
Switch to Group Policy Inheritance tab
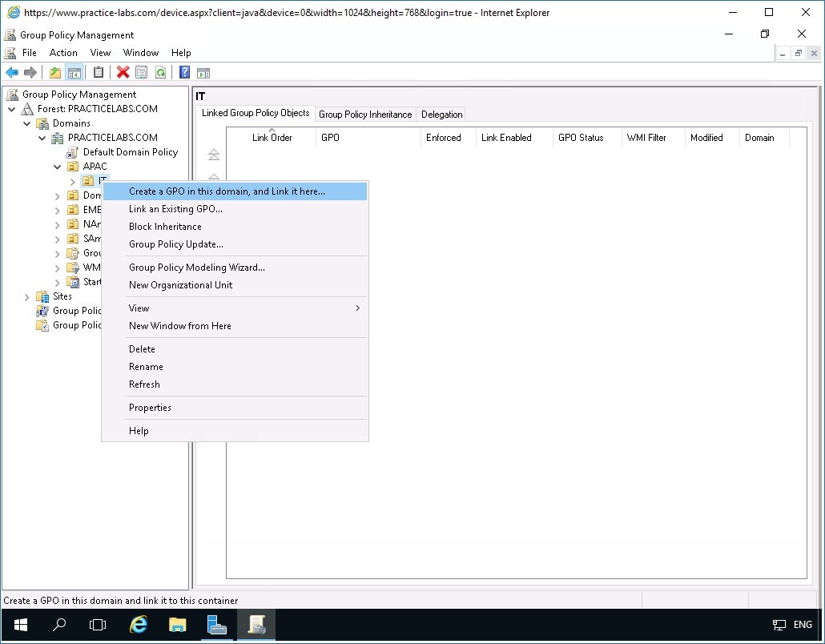pyautogui.click(x=365, y=115)
